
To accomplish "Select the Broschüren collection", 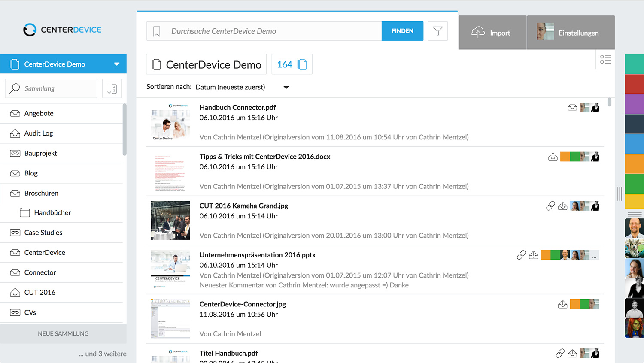I will (x=61, y=193).
